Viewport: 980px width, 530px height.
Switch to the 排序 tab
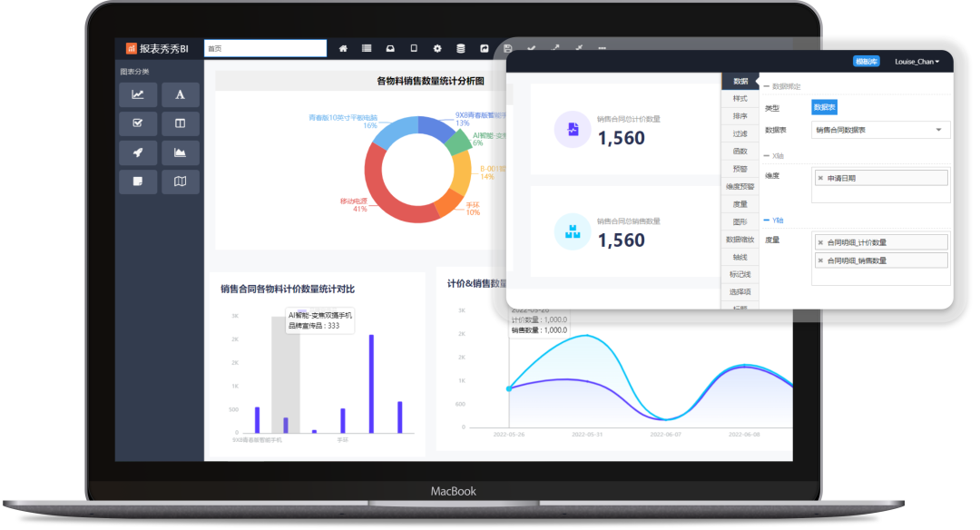[740, 116]
